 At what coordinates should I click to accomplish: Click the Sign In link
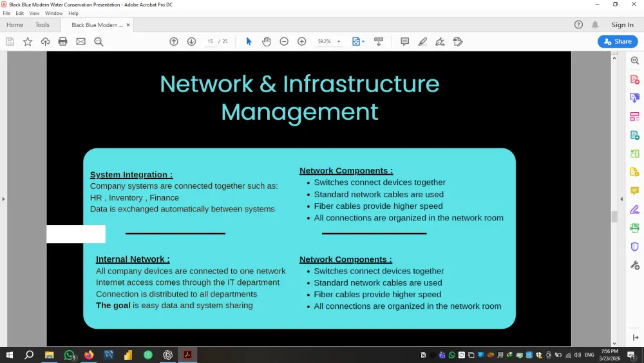[622, 25]
